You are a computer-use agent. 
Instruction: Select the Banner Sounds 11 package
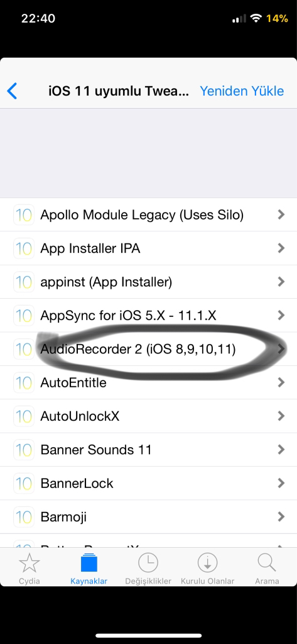[148, 450]
